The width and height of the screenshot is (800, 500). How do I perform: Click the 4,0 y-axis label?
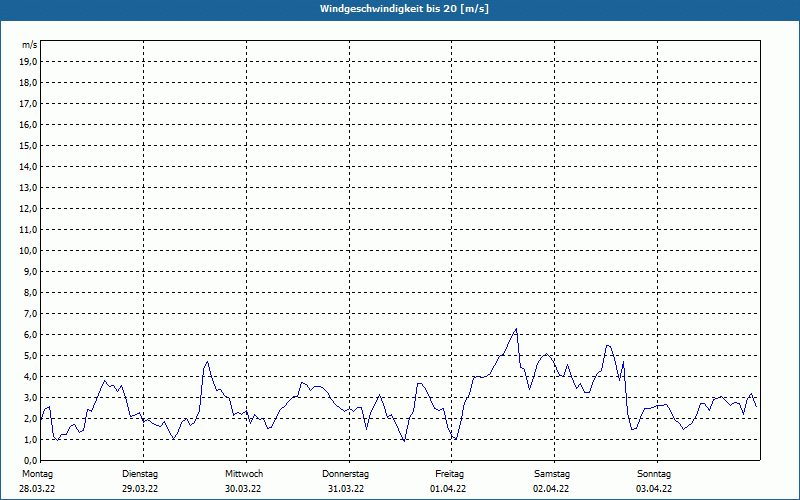[x=31, y=377]
